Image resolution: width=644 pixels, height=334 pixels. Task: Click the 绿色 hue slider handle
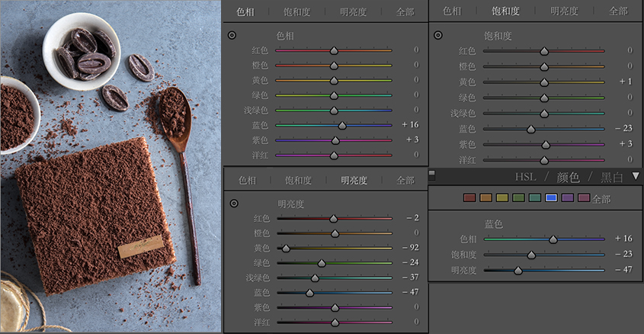(334, 95)
